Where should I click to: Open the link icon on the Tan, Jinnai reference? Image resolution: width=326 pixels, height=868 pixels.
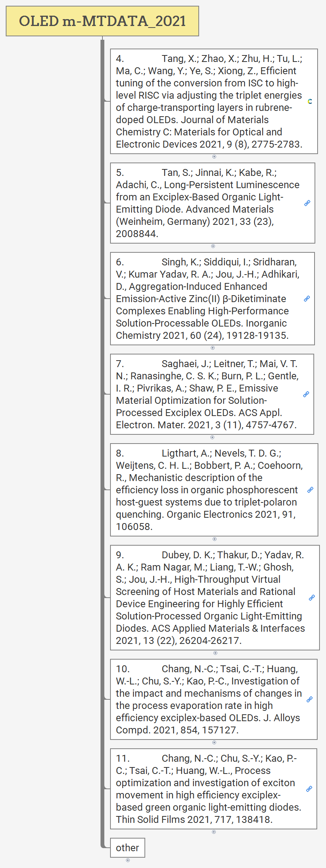pos(307,203)
